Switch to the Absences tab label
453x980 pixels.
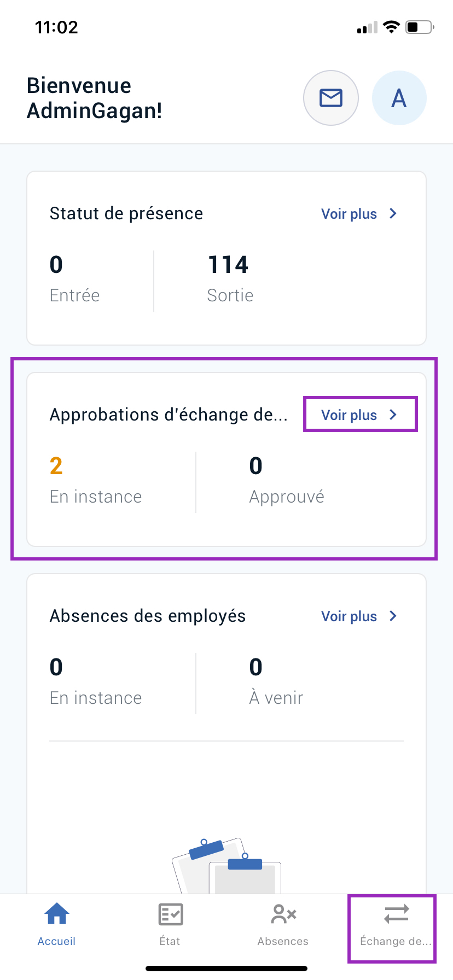(x=283, y=941)
